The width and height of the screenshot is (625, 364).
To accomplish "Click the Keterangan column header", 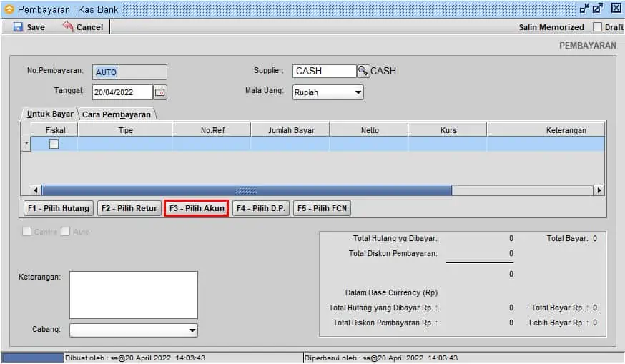I will coord(546,130).
